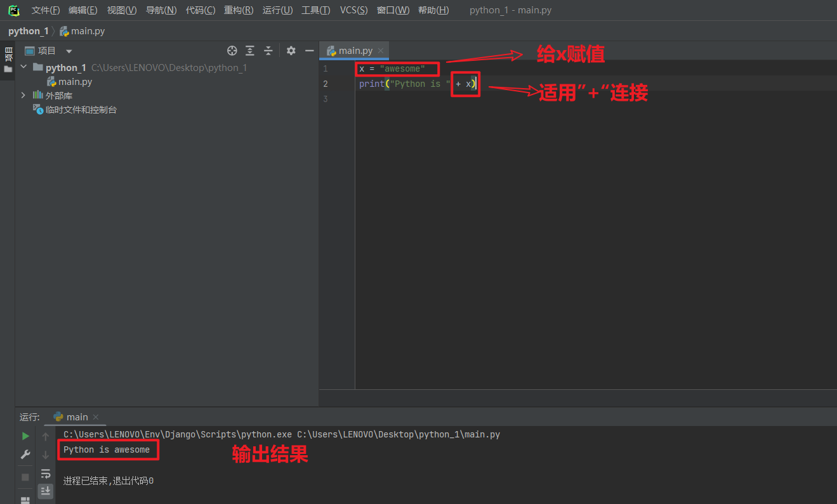Open 帮助(H) menu
Viewport: 837px width, 504px height.
point(433,10)
